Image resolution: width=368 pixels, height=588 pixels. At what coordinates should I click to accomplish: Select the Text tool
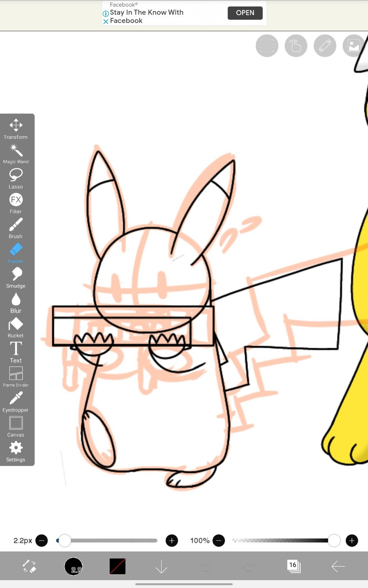coord(16,352)
